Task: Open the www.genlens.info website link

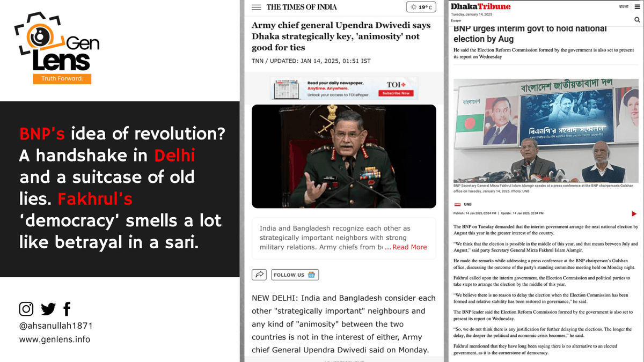Action: pyautogui.click(x=55, y=339)
